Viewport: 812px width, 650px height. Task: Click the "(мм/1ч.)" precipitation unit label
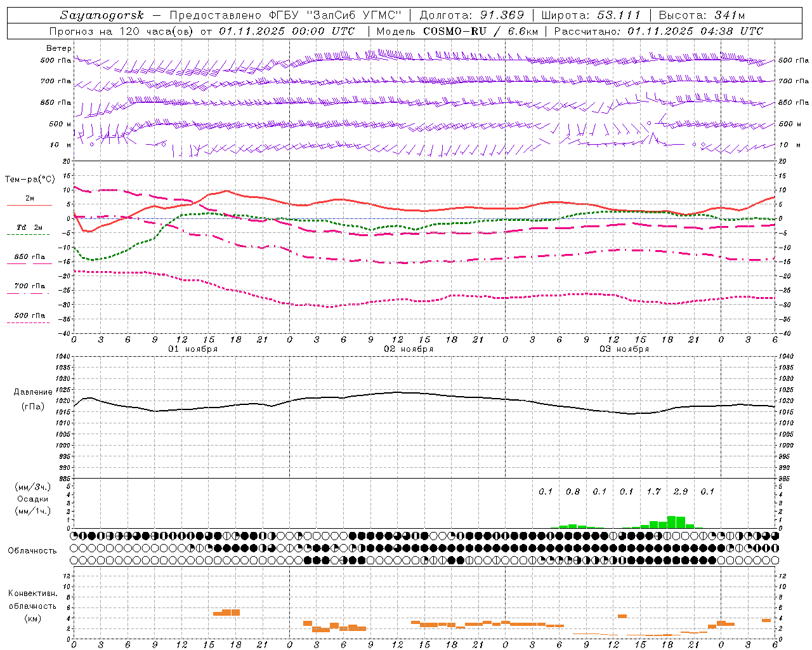[x=33, y=511]
